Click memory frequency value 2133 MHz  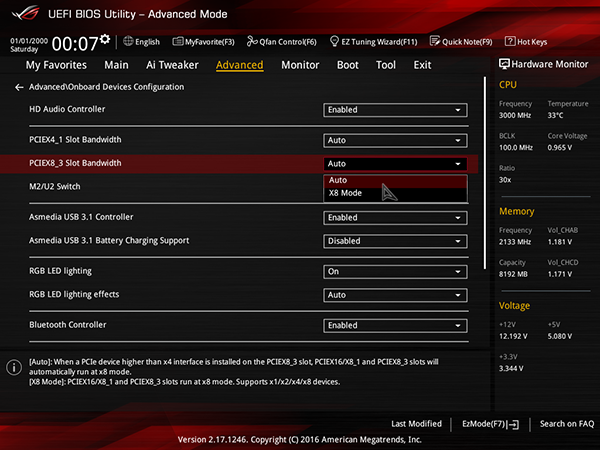(x=515, y=242)
